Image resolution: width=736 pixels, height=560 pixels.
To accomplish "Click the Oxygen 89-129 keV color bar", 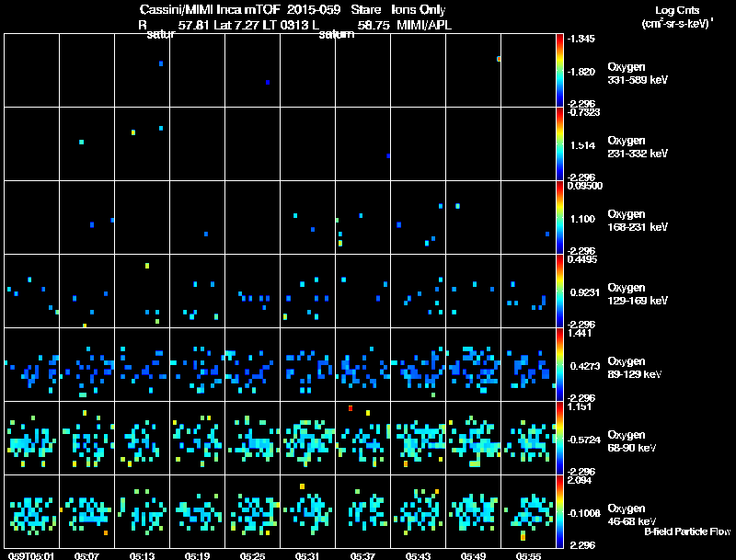I will tap(559, 364).
